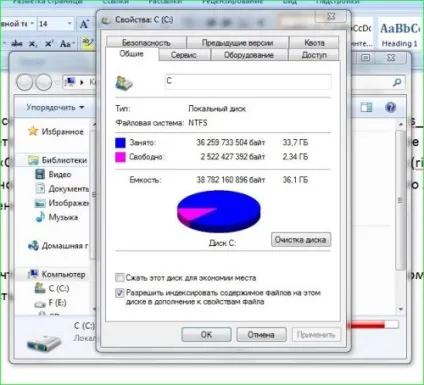This screenshot has width=424, height=385.
Task: Open Explorer help question mark icon
Action: [390, 107]
